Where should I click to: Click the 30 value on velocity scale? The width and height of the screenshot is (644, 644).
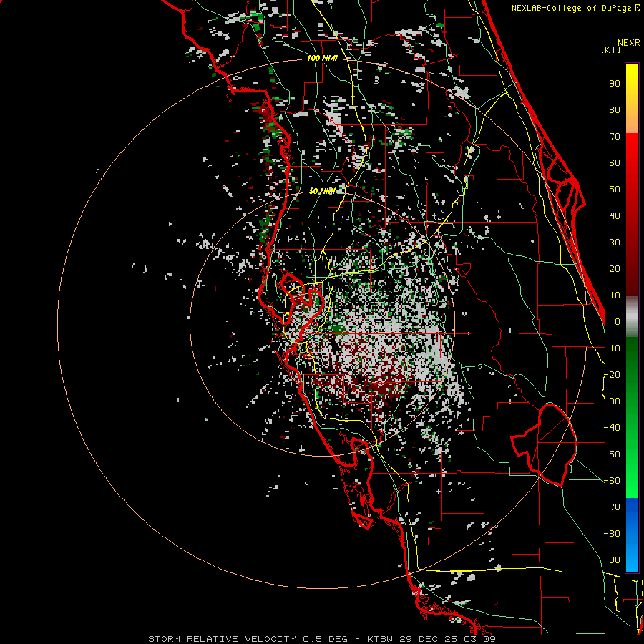(615, 243)
